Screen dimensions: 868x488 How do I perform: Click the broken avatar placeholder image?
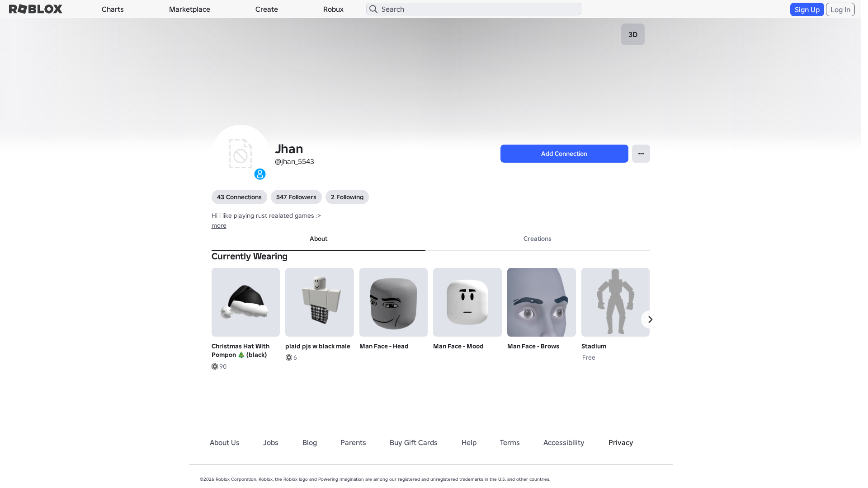coord(240,154)
